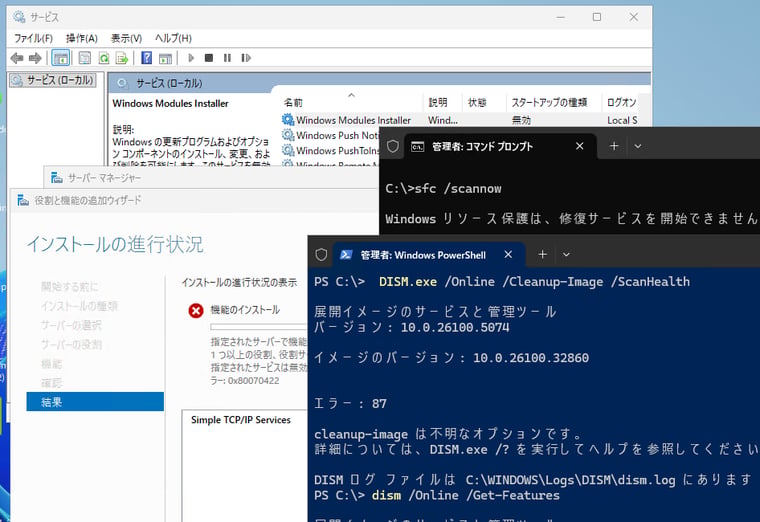
Task: Click the green Refresh icon in Services toolbar
Action: point(104,58)
